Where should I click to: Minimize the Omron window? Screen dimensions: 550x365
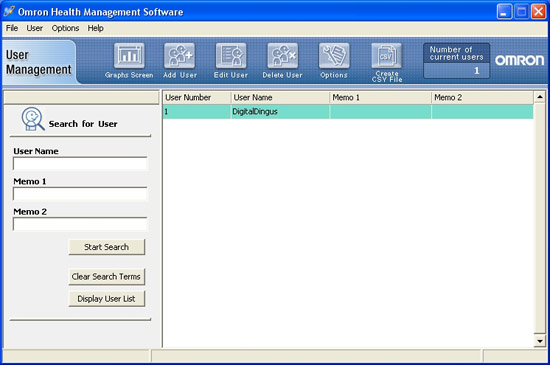pos(504,12)
